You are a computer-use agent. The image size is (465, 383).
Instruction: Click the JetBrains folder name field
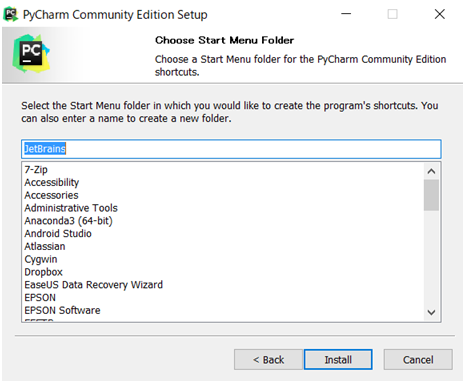[x=231, y=149]
